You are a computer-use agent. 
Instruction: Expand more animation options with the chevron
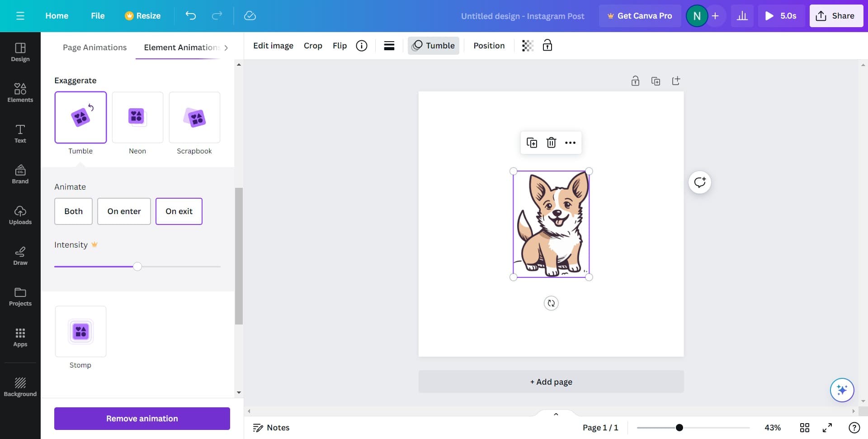[x=226, y=47]
